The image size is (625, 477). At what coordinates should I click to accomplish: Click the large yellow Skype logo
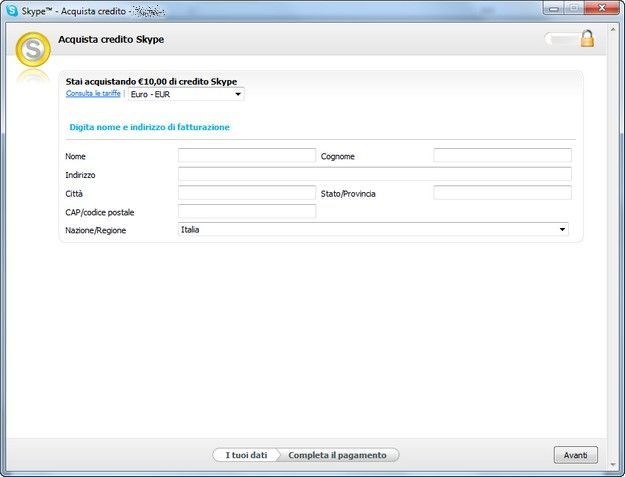click(33, 50)
